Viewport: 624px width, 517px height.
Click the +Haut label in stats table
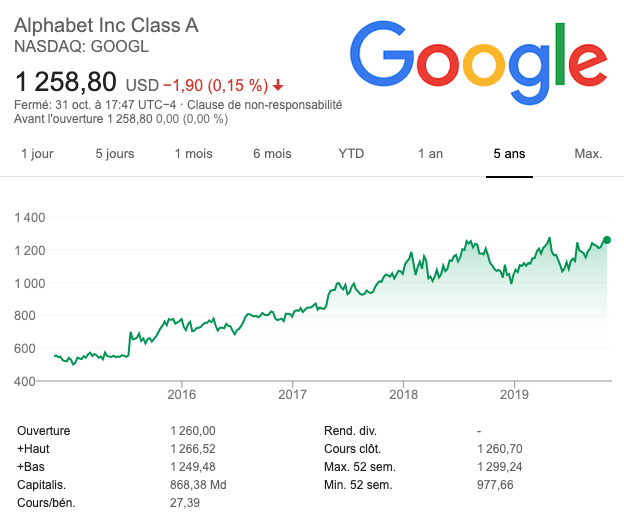pyautogui.click(x=34, y=448)
